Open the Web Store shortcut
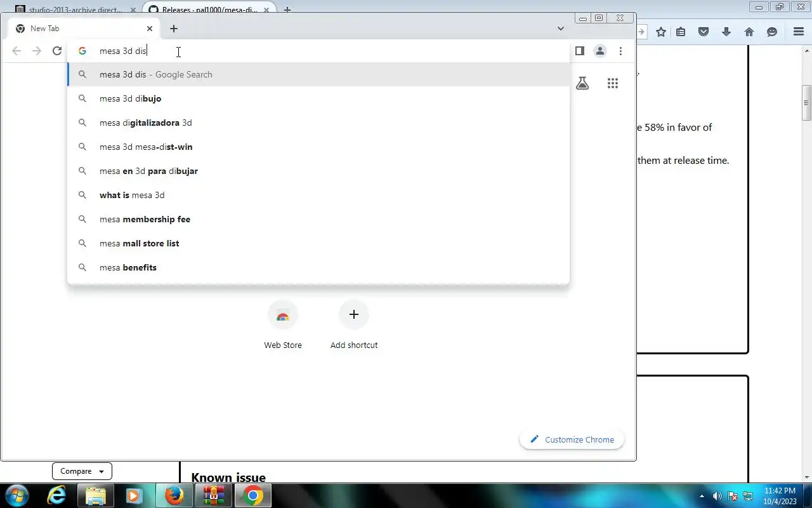812x508 pixels. [283, 325]
